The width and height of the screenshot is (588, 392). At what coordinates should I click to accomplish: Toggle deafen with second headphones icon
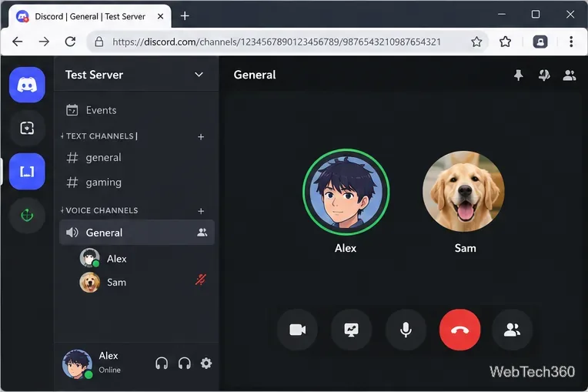[185, 363]
